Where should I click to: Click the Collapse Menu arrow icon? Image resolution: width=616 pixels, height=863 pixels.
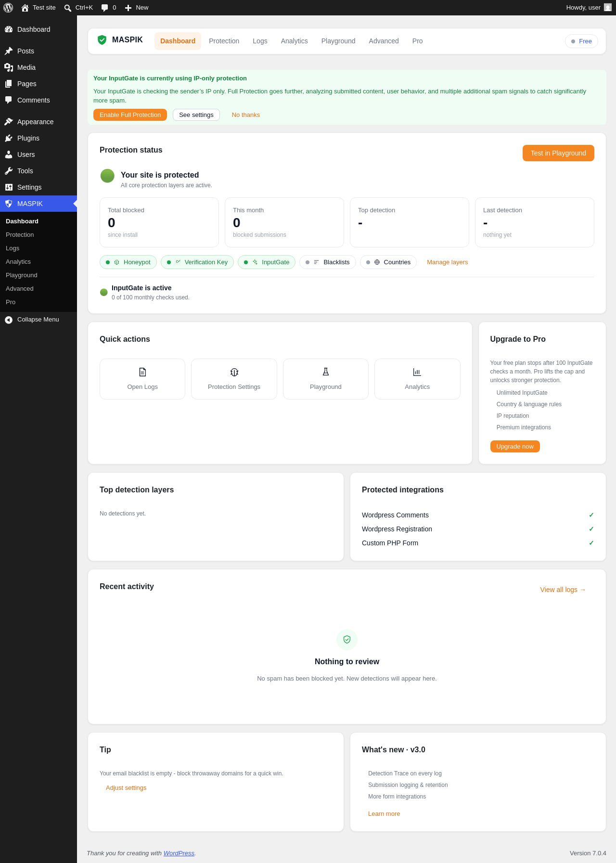point(9,320)
